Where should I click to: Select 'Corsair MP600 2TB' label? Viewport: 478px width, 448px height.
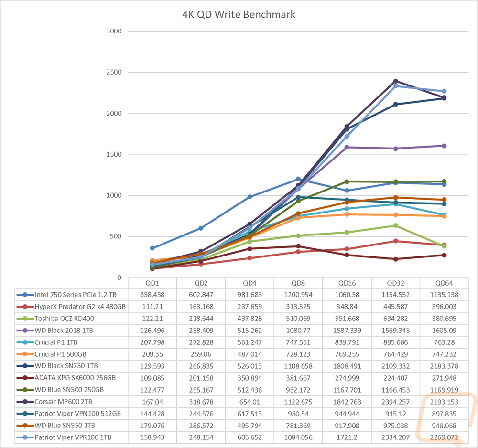click(64, 402)
